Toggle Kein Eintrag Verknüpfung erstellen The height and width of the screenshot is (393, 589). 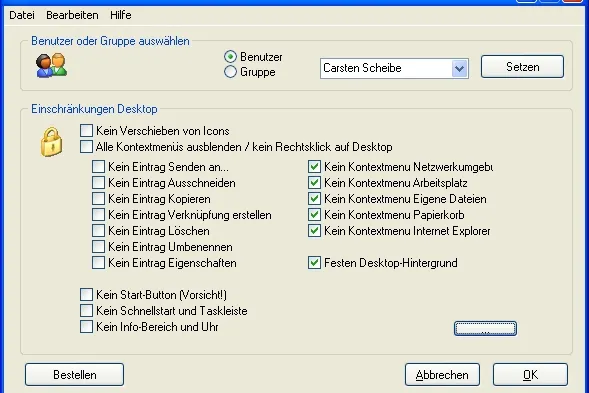coord(98,215)
